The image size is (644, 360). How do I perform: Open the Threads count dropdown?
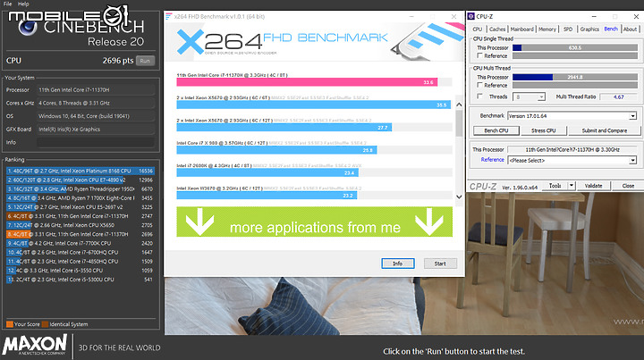530,96
